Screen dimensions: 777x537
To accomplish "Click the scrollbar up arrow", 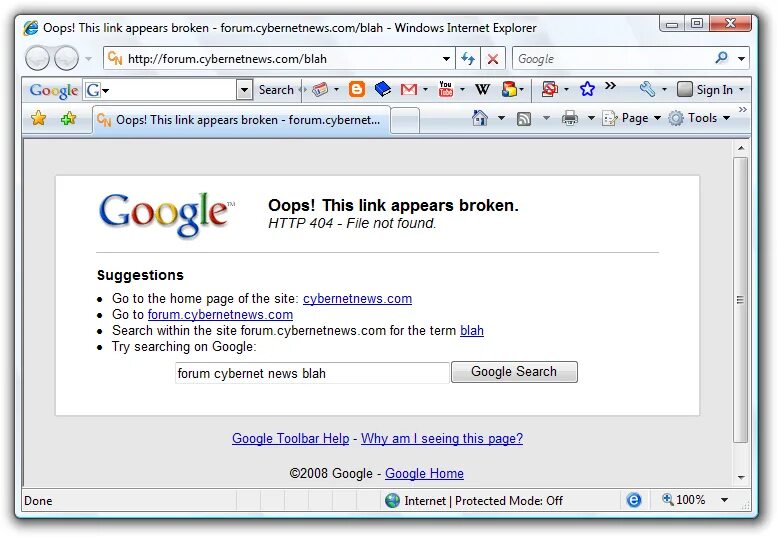I will pos(741,148).
